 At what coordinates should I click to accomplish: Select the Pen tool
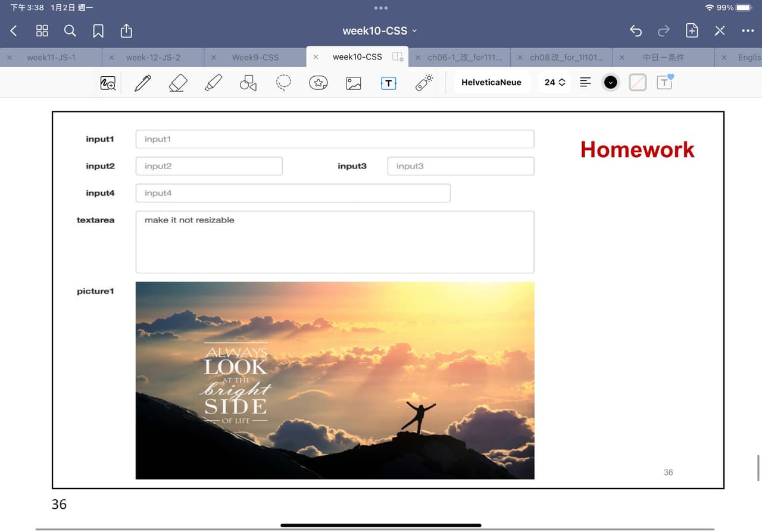pos(142,82)
